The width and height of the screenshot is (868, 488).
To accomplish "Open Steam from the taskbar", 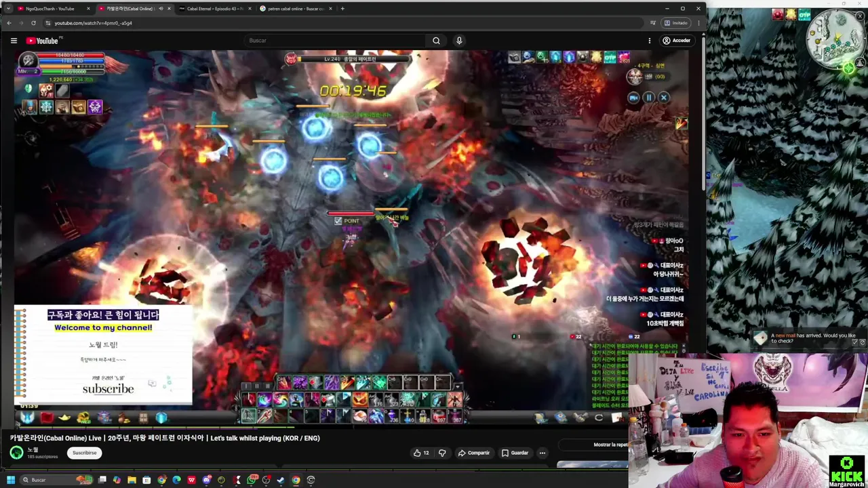I will (x=281, y=480).
